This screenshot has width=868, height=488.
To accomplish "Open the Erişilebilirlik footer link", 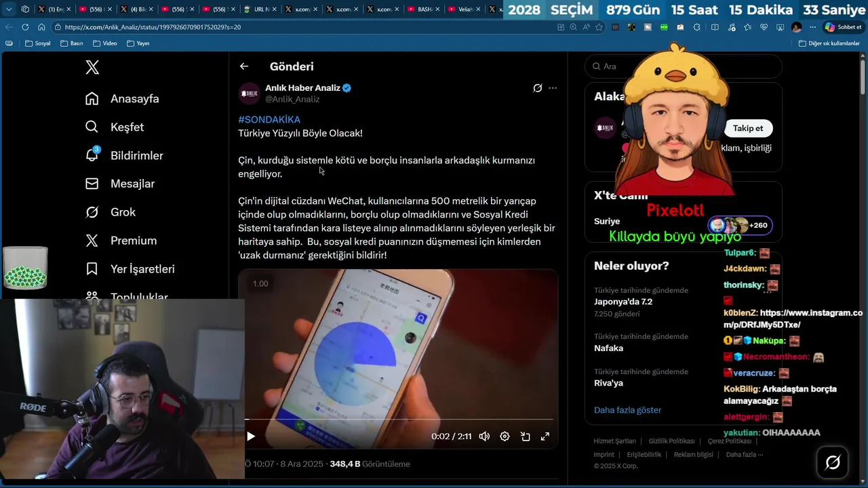I will coord(644,455).
